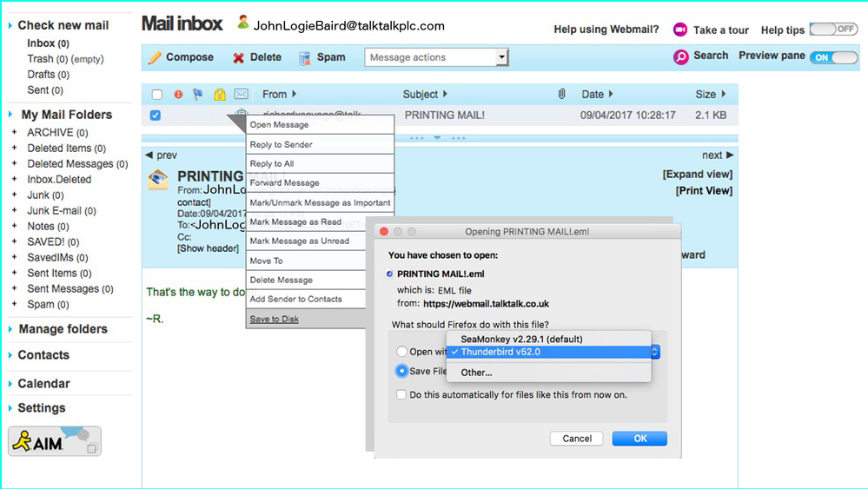Click the envelope read-status column icon
This screenshot has width=868, height=489.
point(241,94)
